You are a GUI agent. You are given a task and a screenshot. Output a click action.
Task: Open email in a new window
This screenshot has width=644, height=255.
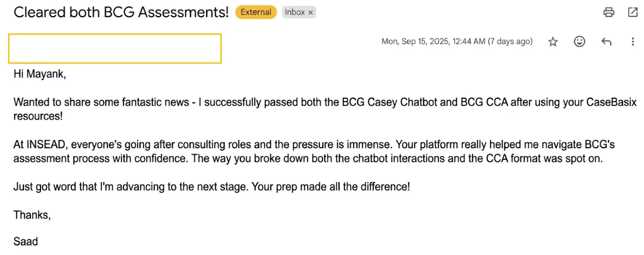coord(633,13)
